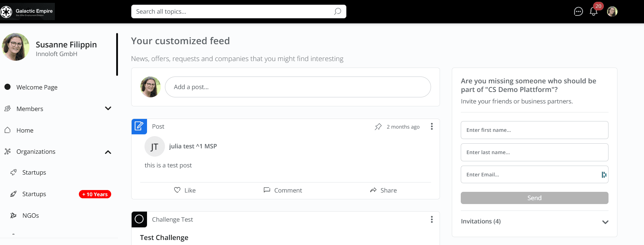The image size is (644, 245).
Task: Open Home in the sidebar
Action: [x=25, y=130]
